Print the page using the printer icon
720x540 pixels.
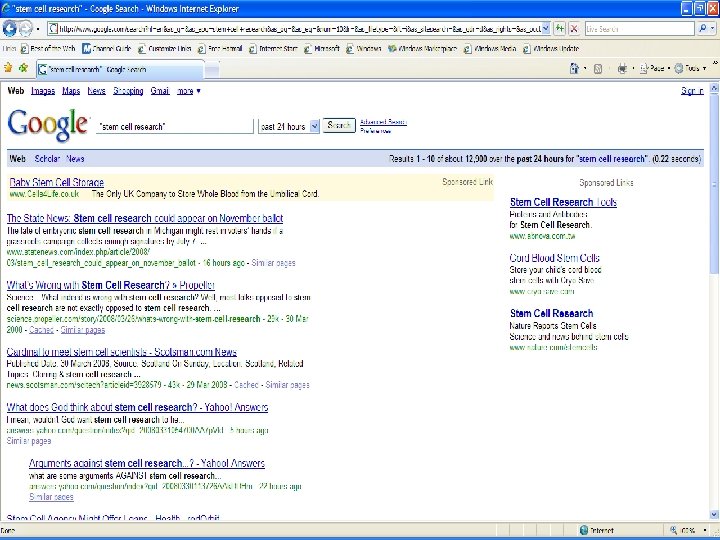622,68
